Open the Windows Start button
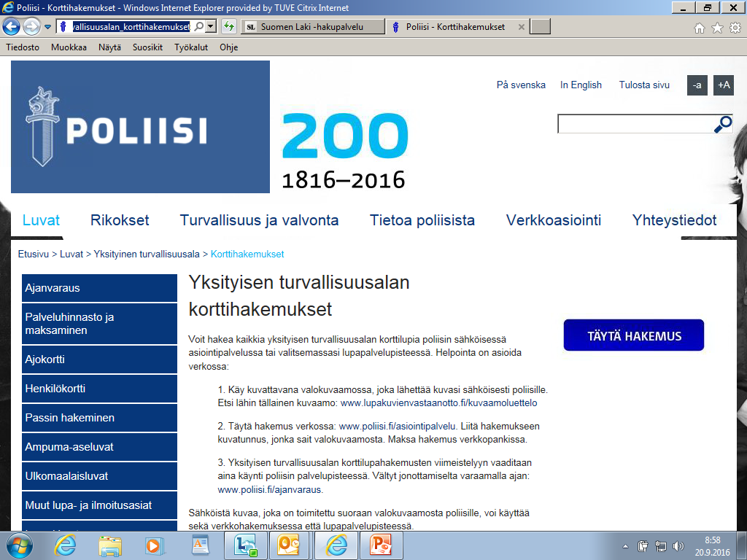This screenshot has height=560, width=747. tap(20, 545)
